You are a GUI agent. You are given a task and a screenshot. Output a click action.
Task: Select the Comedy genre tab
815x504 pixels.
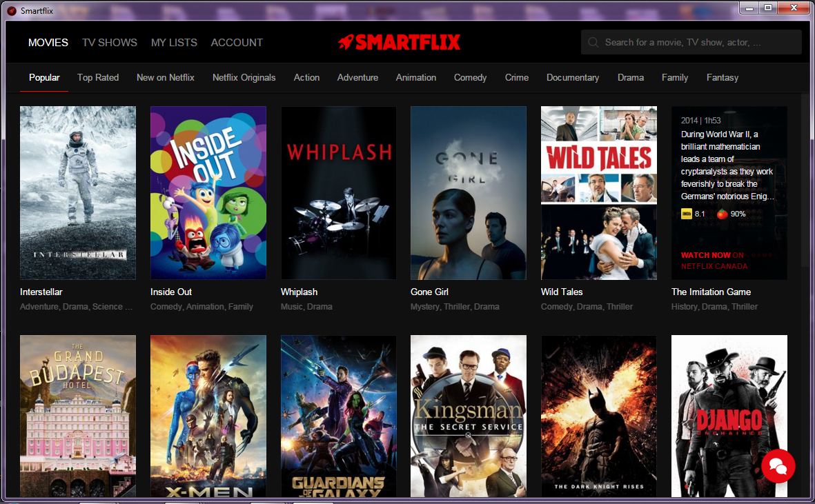click(x=471, y=77)
